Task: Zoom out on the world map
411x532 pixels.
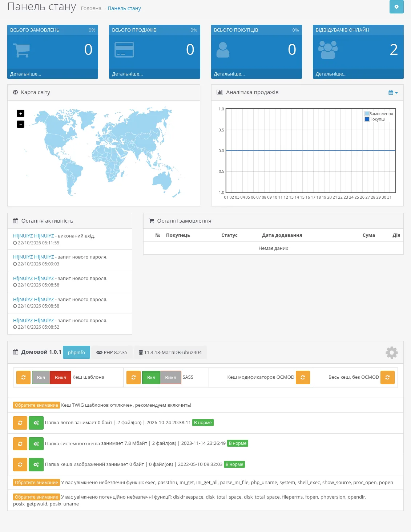Action: pyautogui.click(x=21, y=124)
